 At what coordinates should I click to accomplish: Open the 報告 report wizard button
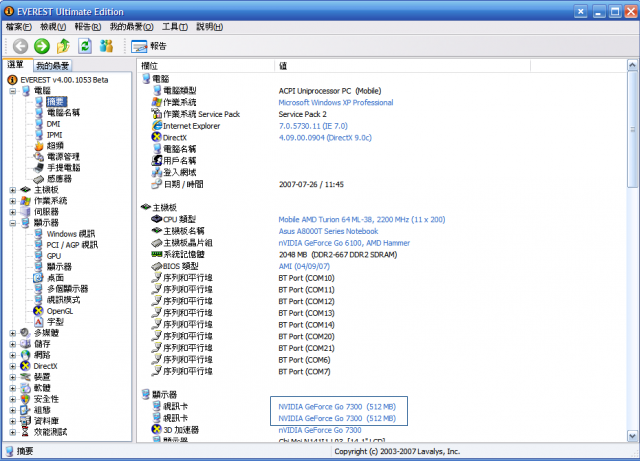pos(149,46)
